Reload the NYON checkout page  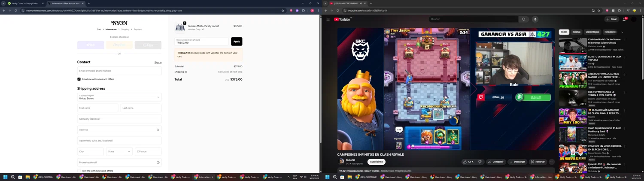click(15, 11)
